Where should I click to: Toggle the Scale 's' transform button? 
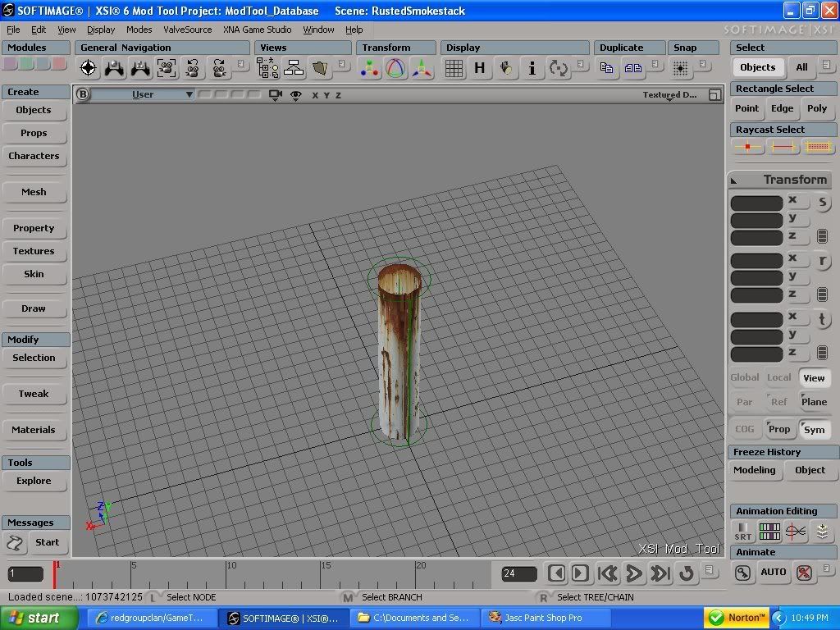coord(822,203)
